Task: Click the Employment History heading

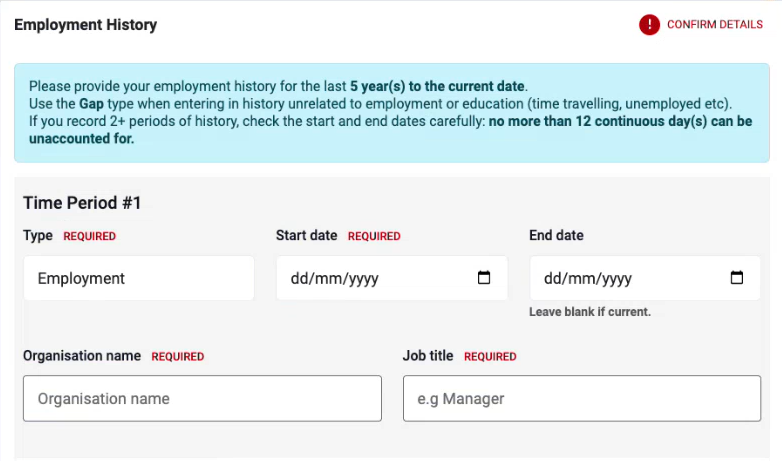Action: point(85,25)
